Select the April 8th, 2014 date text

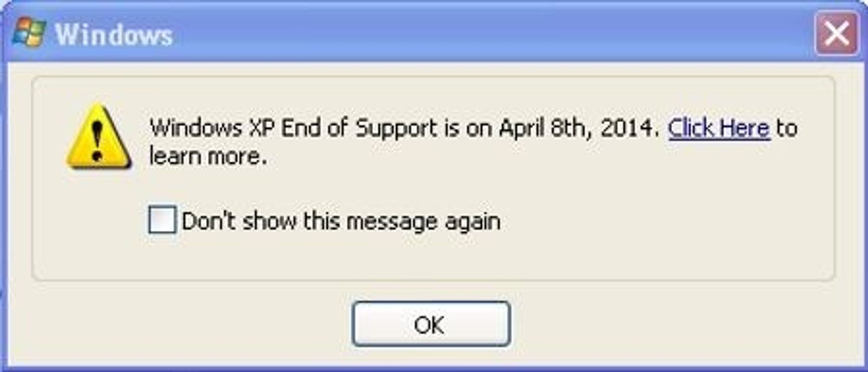tap(579, 128)
